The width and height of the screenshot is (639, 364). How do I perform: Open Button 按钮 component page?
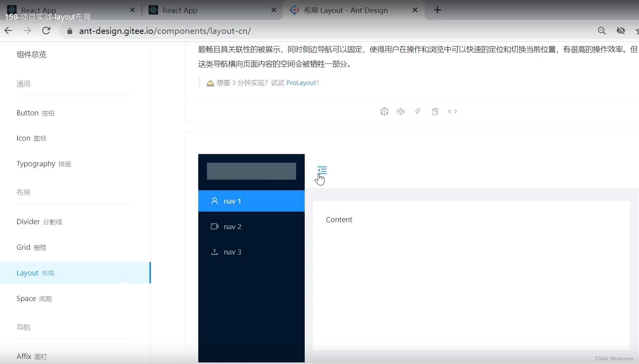35,113
